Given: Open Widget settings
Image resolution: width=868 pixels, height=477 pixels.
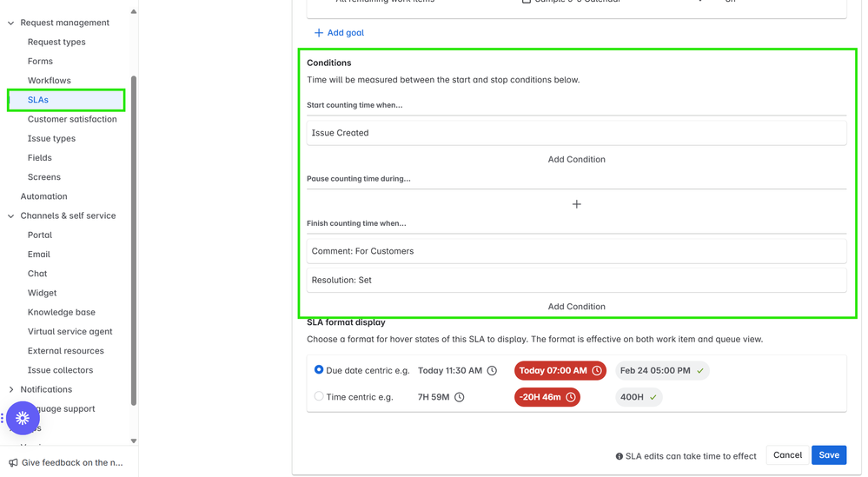Looking at the screenshot, I should tap(42, 294).
